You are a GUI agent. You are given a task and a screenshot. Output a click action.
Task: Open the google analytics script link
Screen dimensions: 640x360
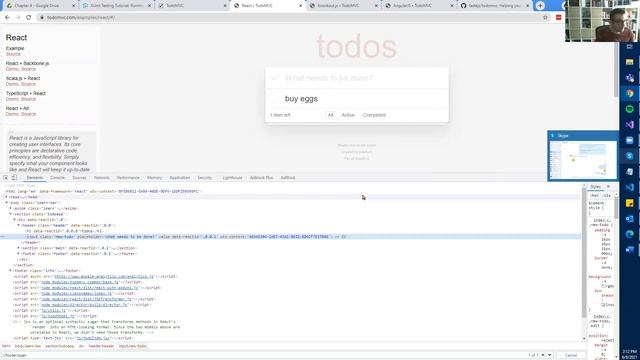click(x=104, y=276)
